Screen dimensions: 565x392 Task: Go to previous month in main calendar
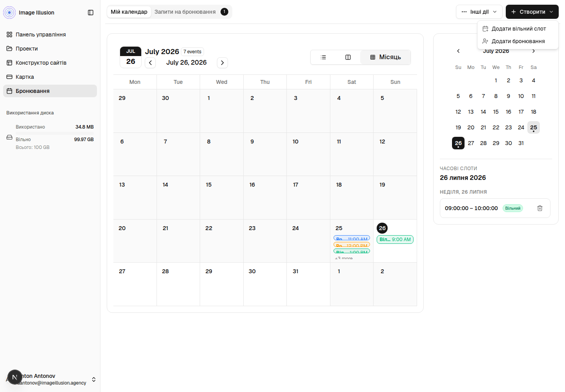(x=150, y=63)
